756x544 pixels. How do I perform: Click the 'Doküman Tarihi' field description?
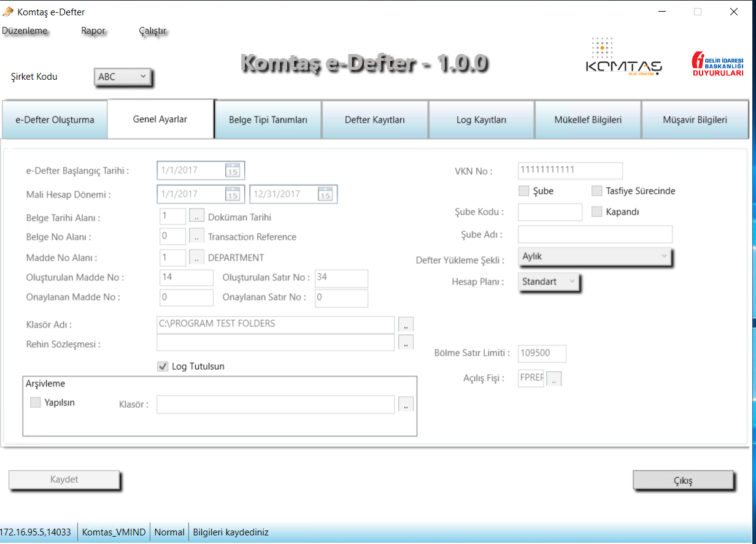click(239, 217)
